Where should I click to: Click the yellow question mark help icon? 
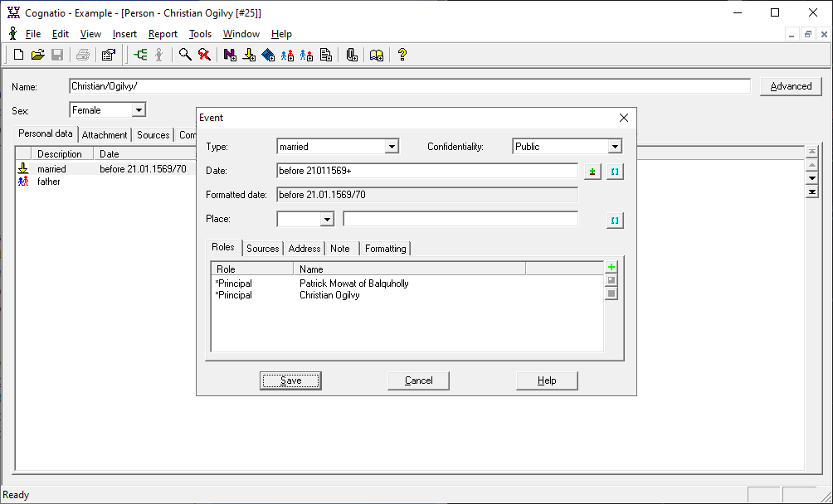402,55
